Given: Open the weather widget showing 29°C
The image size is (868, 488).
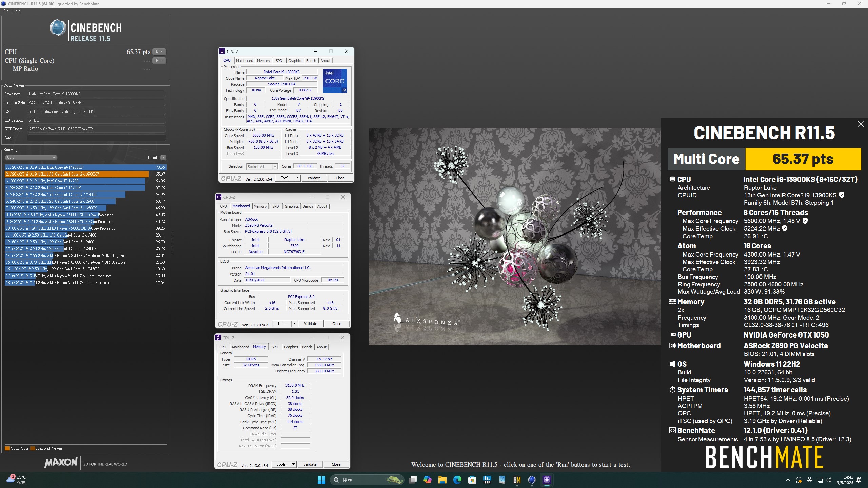Looking at the screenshot, I should click(x=16, y=480).
